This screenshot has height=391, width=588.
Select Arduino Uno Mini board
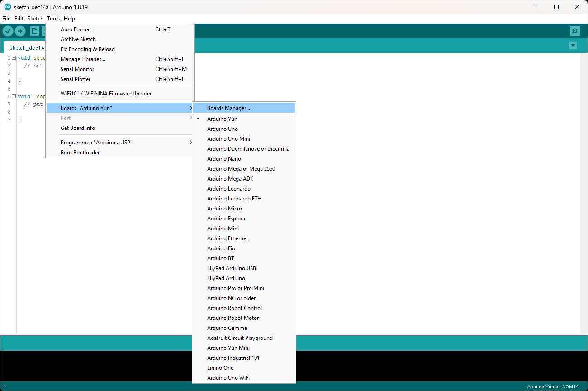[x=244, y=139]
